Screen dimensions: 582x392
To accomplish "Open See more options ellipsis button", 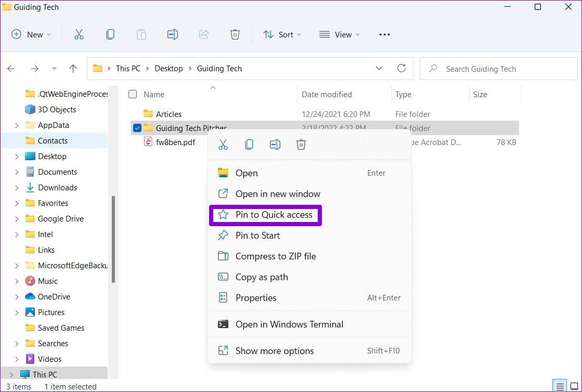I will [384, 34].
